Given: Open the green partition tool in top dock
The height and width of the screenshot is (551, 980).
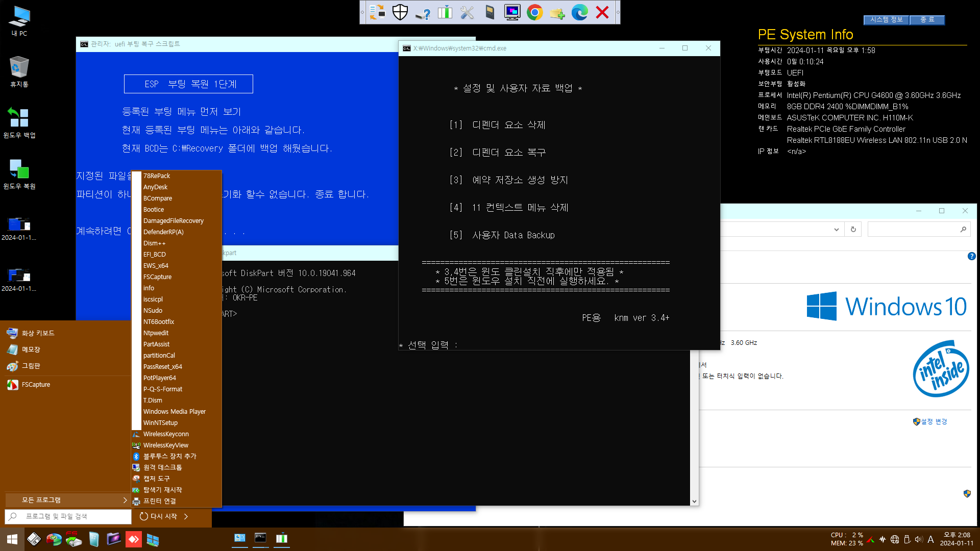Looking at the screenshot, I should [x=445, y=12].
